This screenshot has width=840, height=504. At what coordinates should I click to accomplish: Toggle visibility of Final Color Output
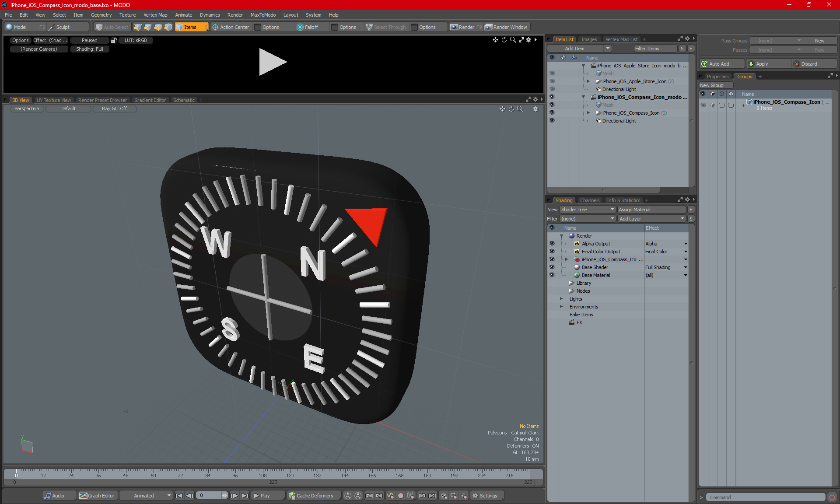(552, 252)
